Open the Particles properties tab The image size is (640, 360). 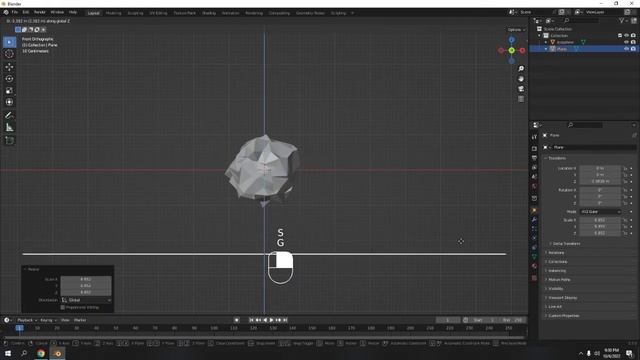[534, 229]
